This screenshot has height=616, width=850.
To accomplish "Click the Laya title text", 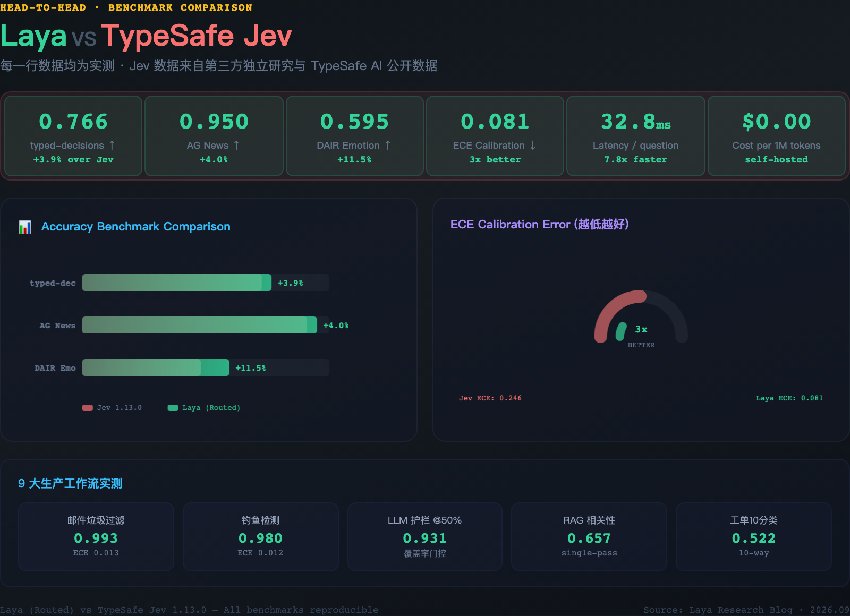I will pos(33,36).
